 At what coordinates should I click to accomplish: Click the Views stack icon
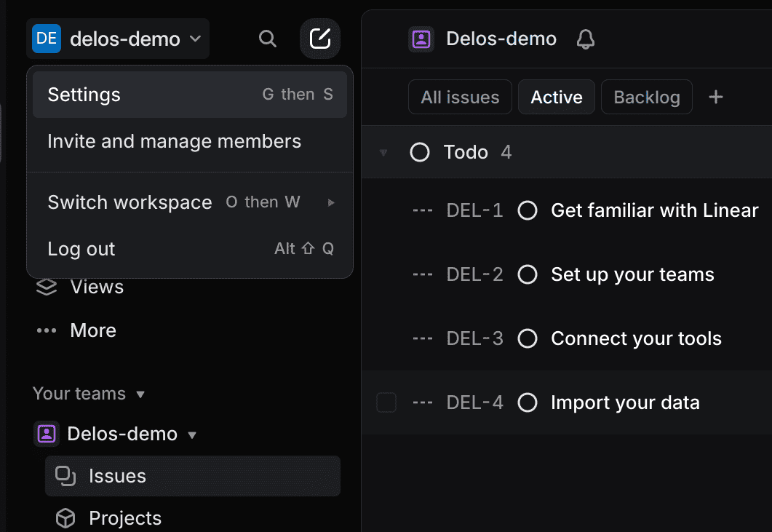pyautogui.click(x=47, y=287)
